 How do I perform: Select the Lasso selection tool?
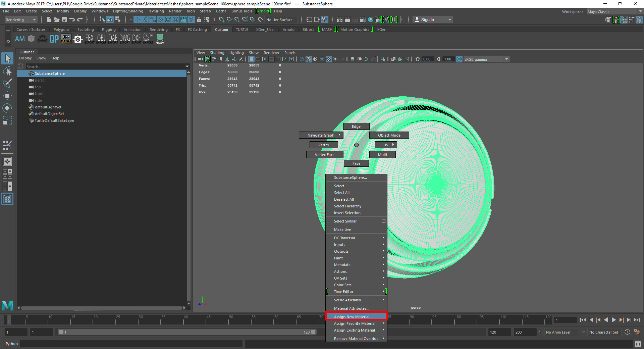[x=7, y=71]
